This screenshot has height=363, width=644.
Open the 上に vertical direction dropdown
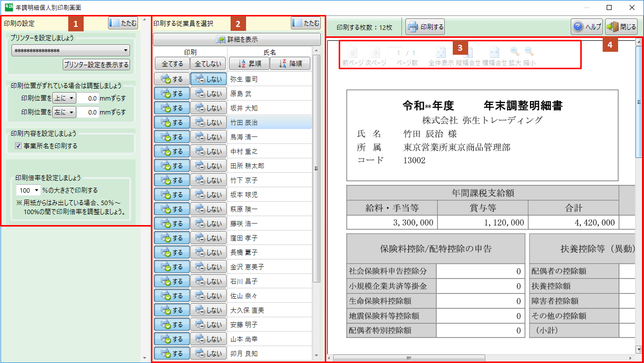64,99
